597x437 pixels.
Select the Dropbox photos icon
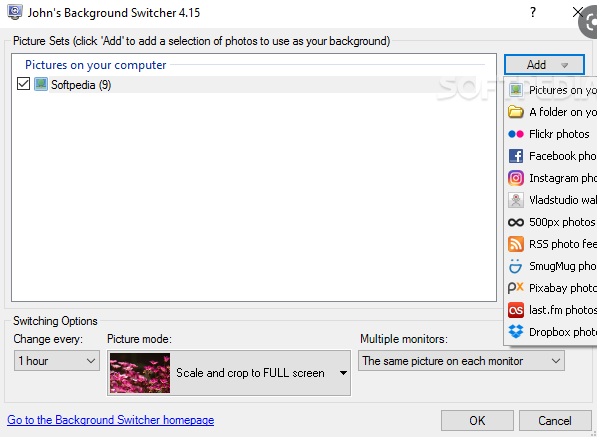(516, 332)
